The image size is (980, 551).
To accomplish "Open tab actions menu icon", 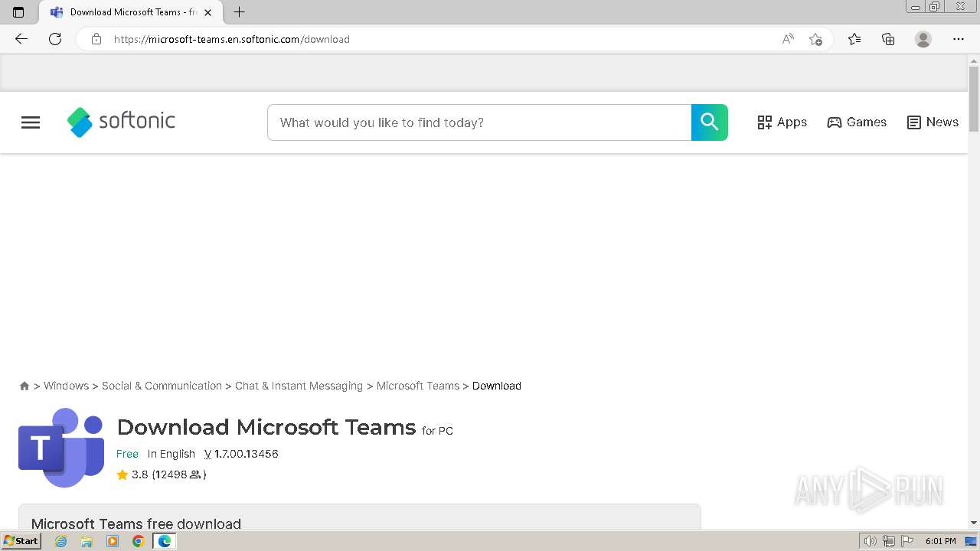I will tap(18, 12).
